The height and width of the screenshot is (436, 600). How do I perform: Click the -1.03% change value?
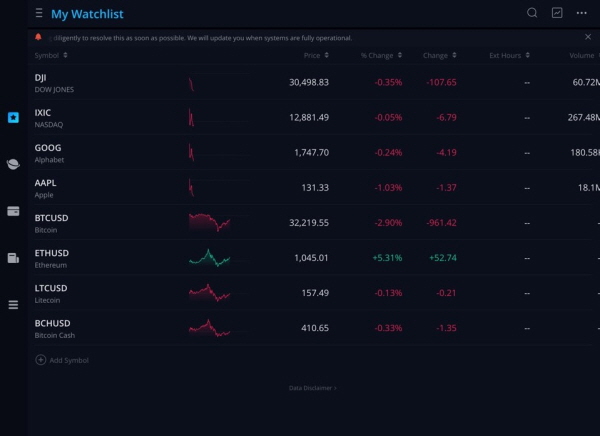(x=388, y=188)
